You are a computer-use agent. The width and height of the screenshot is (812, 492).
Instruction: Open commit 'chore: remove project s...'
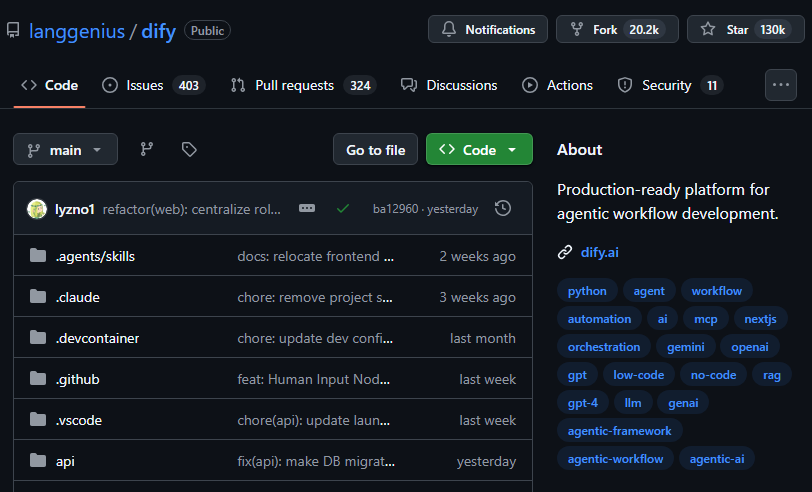[315, 297]
